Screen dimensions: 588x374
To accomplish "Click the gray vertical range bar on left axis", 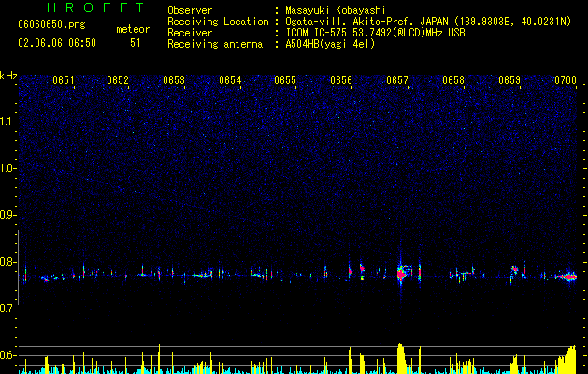I will 18,267.
